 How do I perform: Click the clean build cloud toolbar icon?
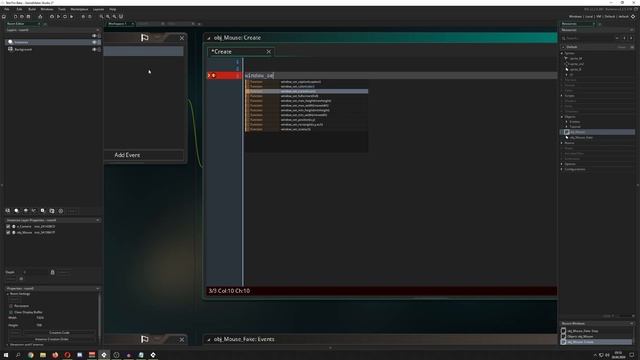coord(52,16)
